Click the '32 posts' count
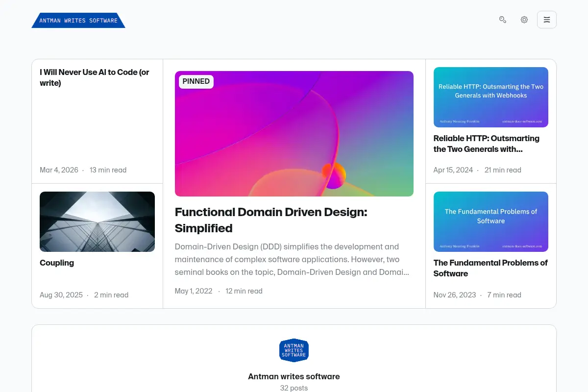 [x=294, y=388]
